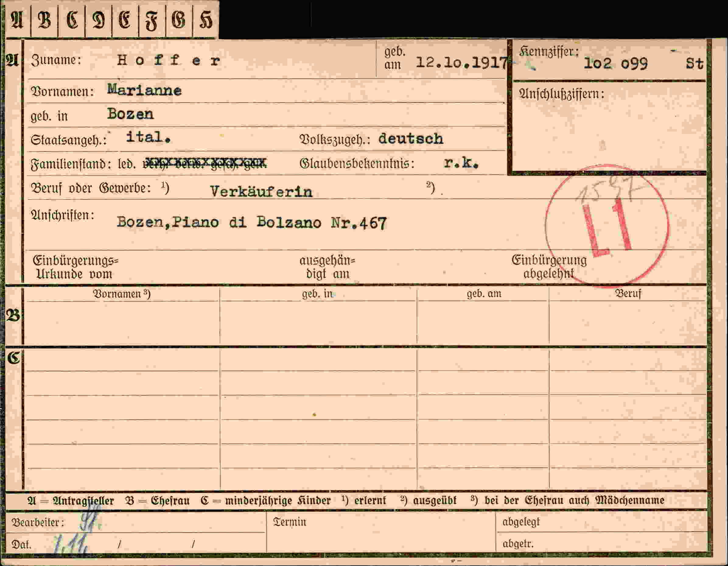728x566 pixels.
Task: Click the 'Bearbeiter:' label
Action: click(38, 522)
